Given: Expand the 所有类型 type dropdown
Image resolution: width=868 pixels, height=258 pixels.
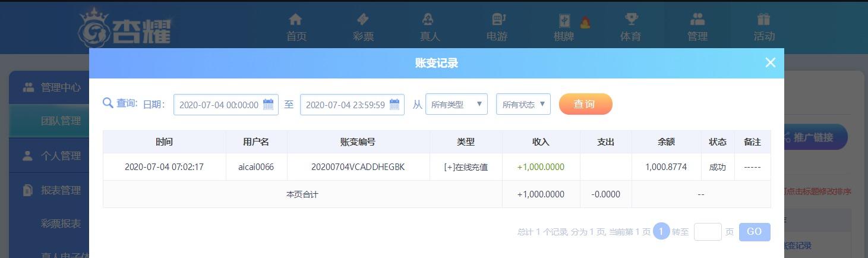Looking at the screenshot, I should click(456, 105).
